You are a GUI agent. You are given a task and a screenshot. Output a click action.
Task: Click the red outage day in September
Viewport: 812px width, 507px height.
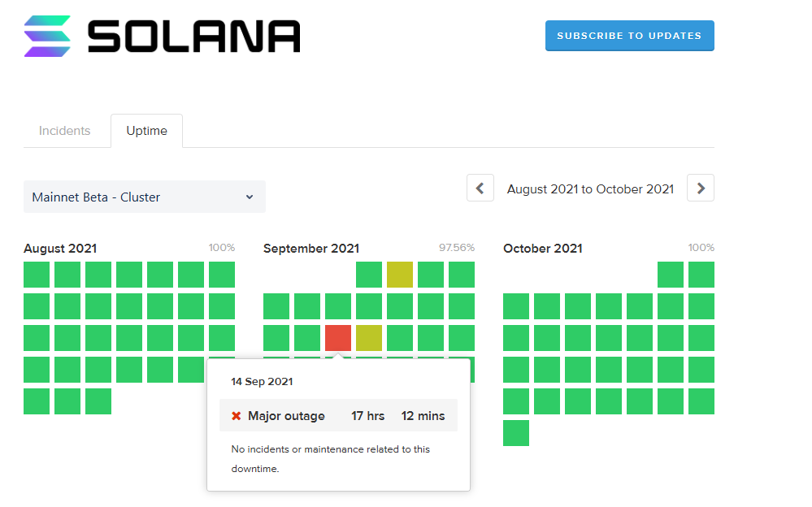[338, 338]
